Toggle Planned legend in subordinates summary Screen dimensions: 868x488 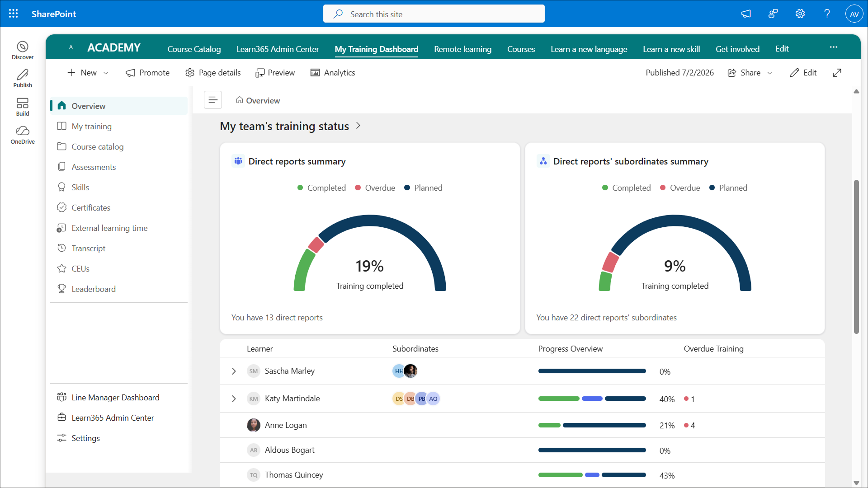(728, 188)
